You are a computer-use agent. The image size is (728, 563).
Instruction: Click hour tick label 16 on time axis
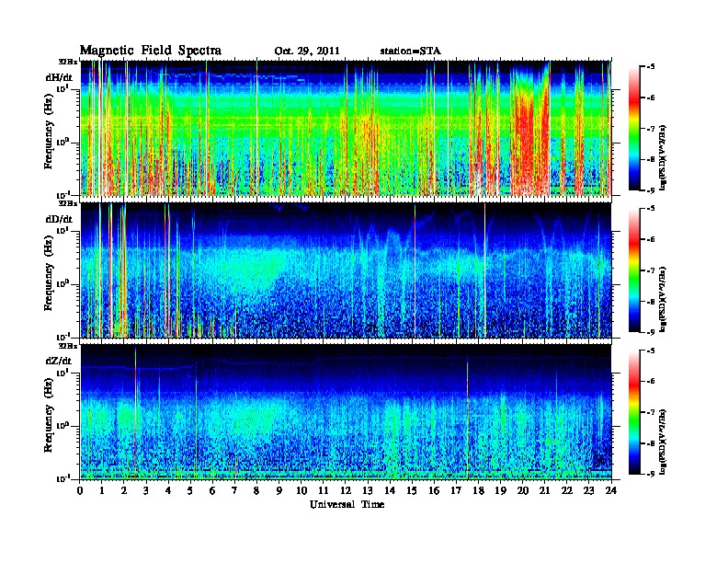pyautogui.click(x=434, y=490)
